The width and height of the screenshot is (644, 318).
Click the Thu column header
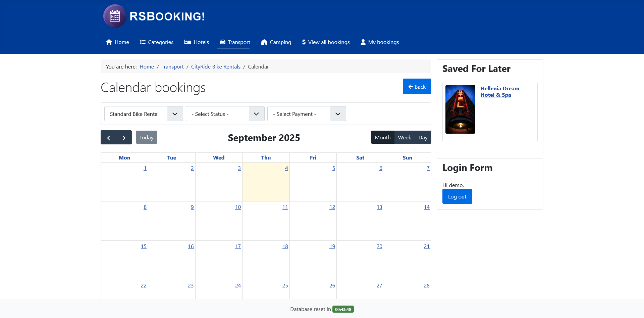pos(266,157)
